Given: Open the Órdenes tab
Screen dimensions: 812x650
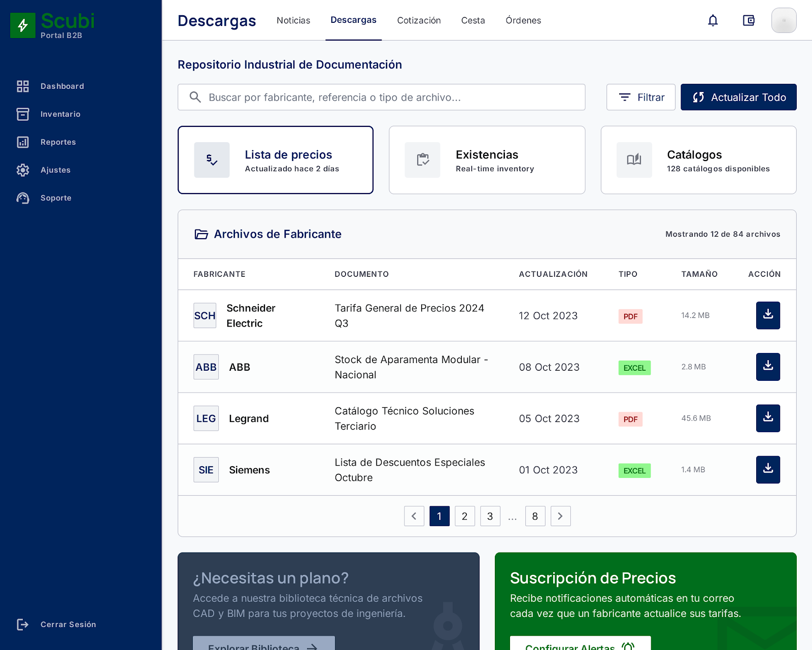Looking at the screenshot, I should 523,20.
